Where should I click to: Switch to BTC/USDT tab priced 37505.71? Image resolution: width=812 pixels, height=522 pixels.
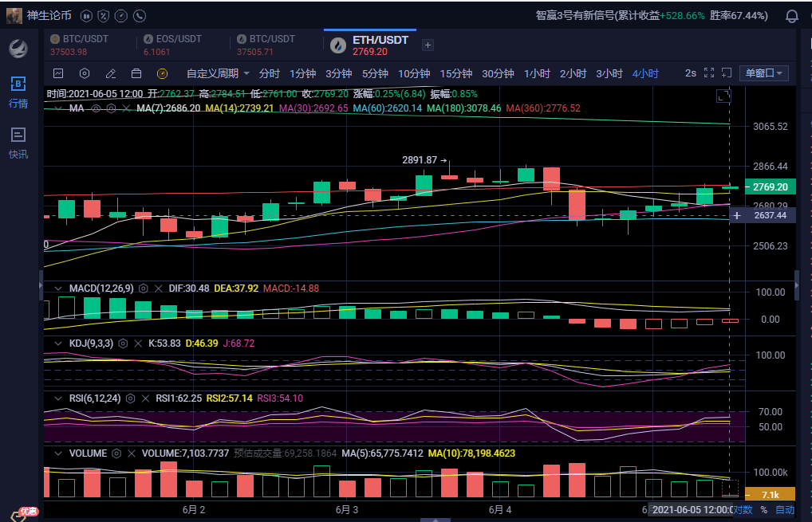click(266, 45)
